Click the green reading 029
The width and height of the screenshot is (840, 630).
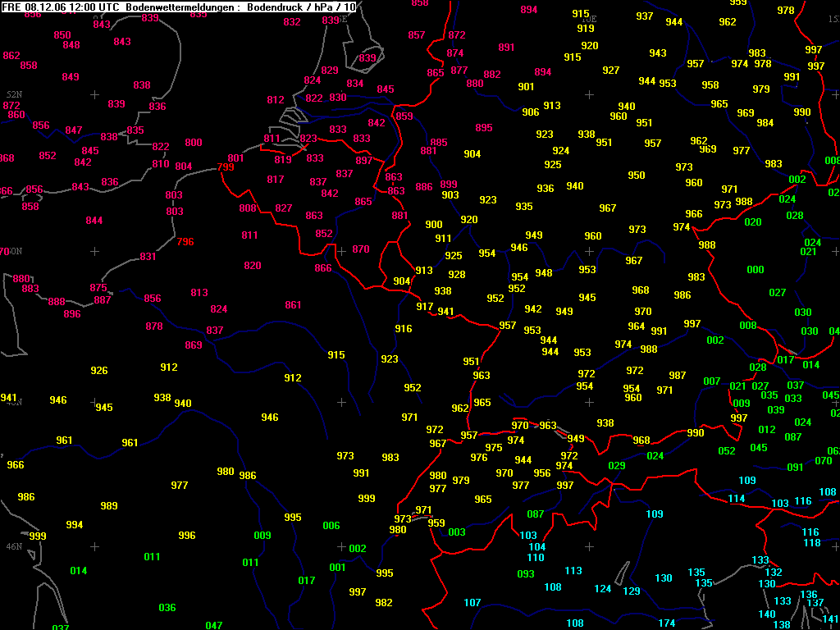click(x=617, y=466)
